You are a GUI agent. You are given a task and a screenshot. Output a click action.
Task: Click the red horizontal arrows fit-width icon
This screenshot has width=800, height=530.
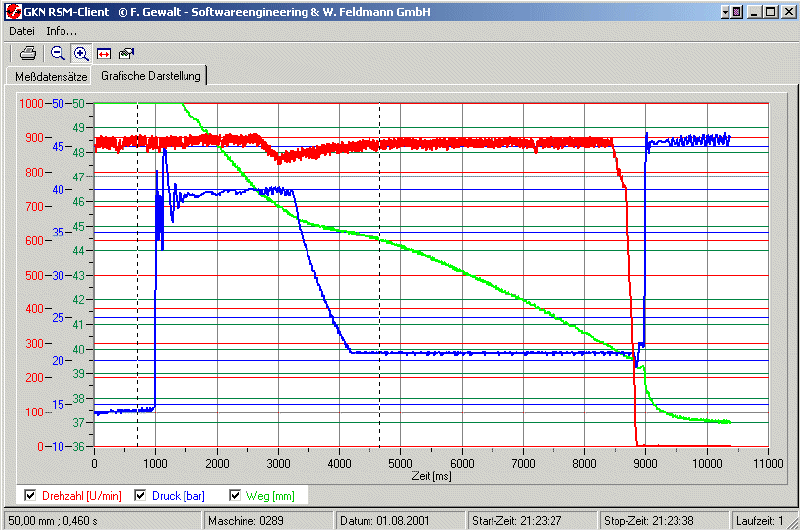click(104, 53)
